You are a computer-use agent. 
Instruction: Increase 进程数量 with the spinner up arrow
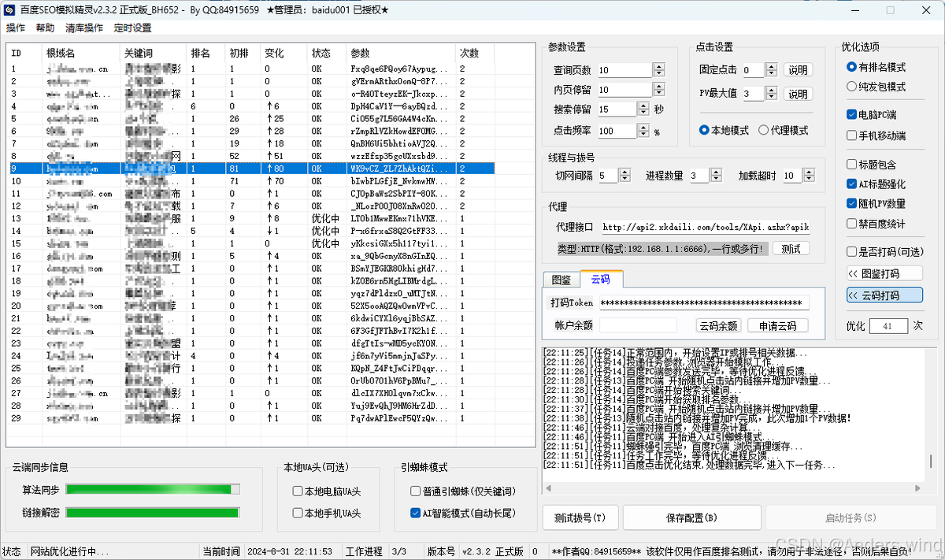point(717,172)
